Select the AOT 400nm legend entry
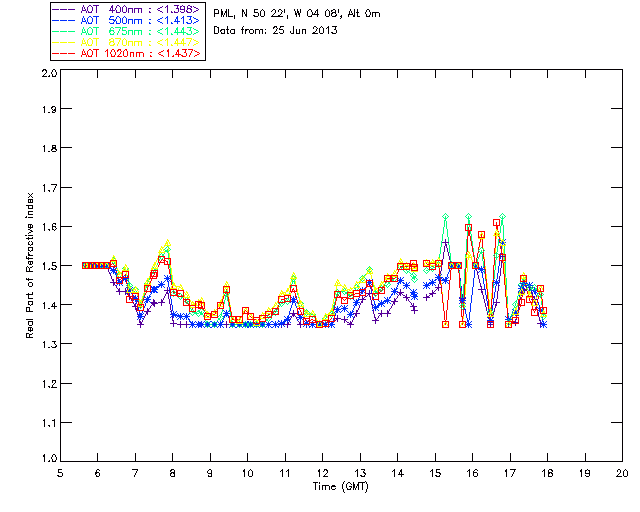Image resolution: width=640 pixels, height=512 pixels. [x=126, y=9]
